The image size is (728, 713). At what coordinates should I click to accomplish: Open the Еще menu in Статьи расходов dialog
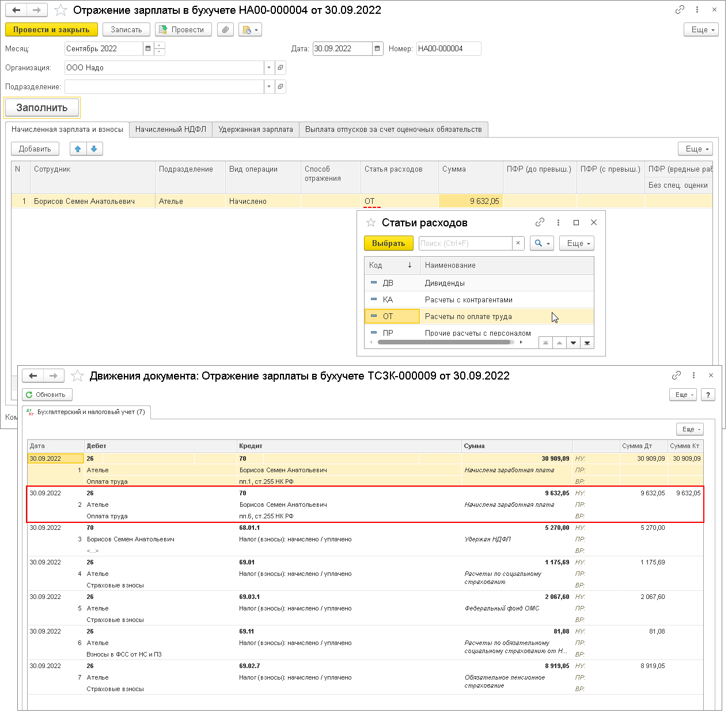577,243
